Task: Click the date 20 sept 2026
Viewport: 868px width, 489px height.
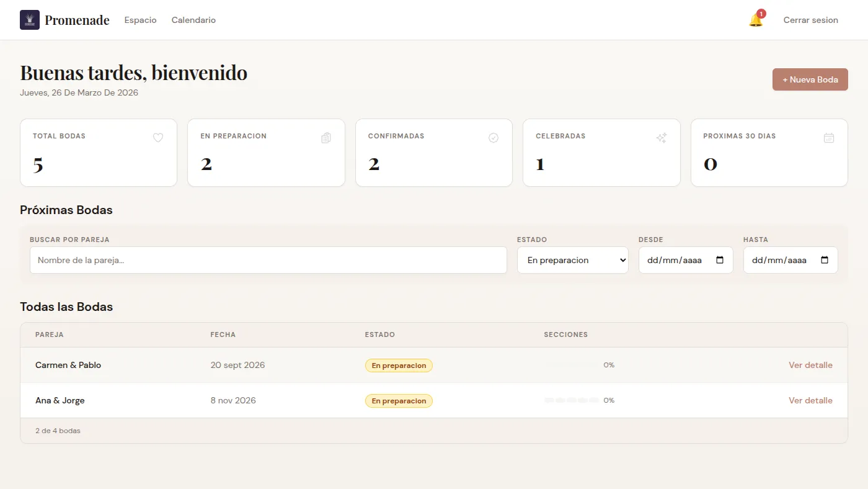Action: point(237,365)
